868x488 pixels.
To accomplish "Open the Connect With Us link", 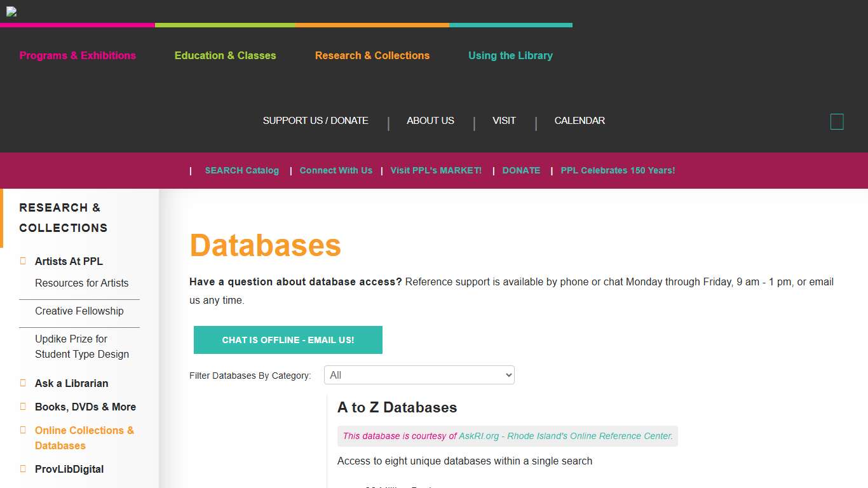I will click(x=336, y=170).
